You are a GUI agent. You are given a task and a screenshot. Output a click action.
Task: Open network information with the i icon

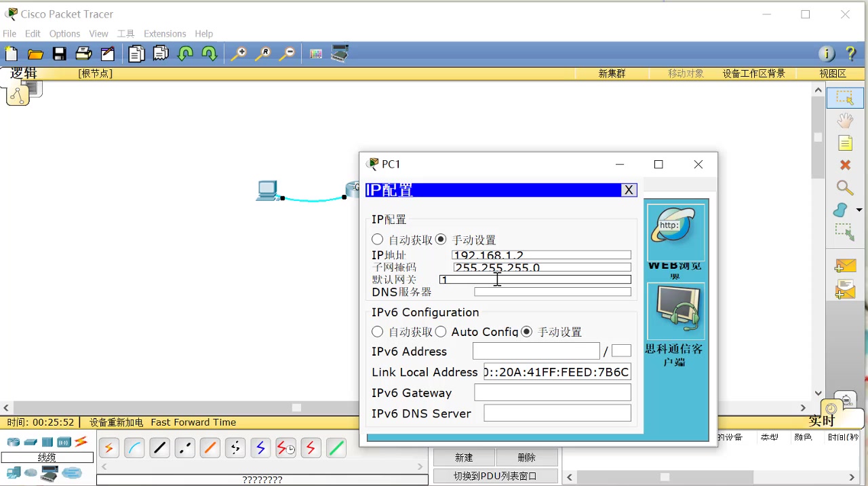tap(827, 54)
